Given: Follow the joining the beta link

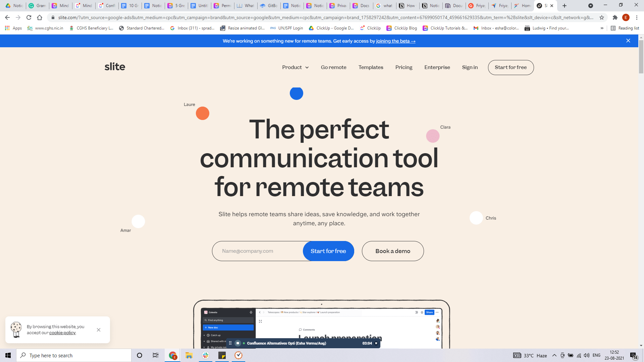Looking at the screenshot, I should 395,41.
